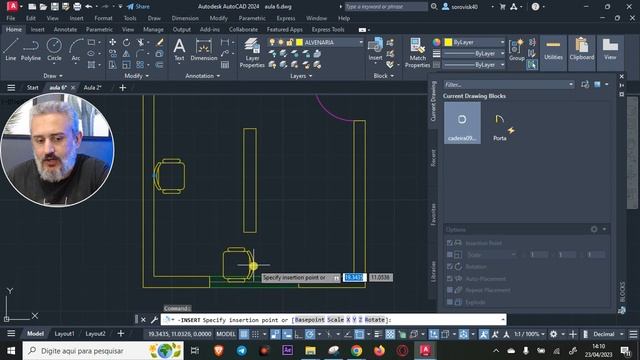Expand the Annotation panel flyout
Screen dimensions: 640x360
[203, 76]
